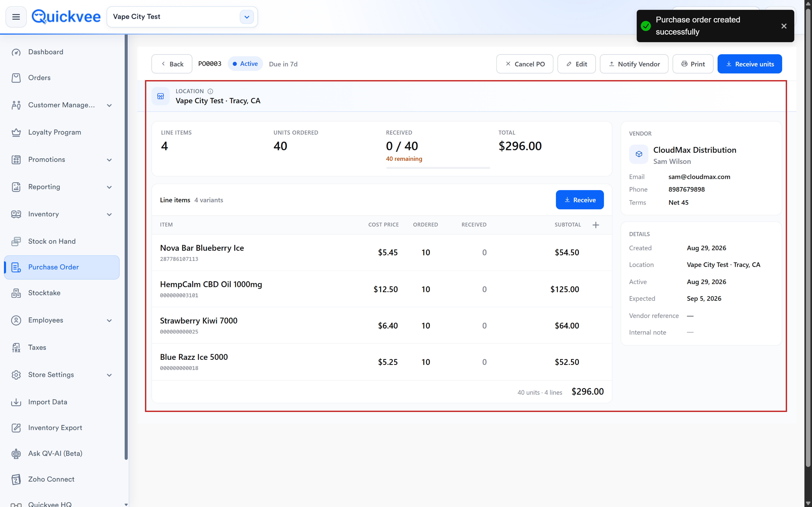Click the Stock on Hand icon
The height and width of the screenshot is (507, 812).
coord(16,241)
